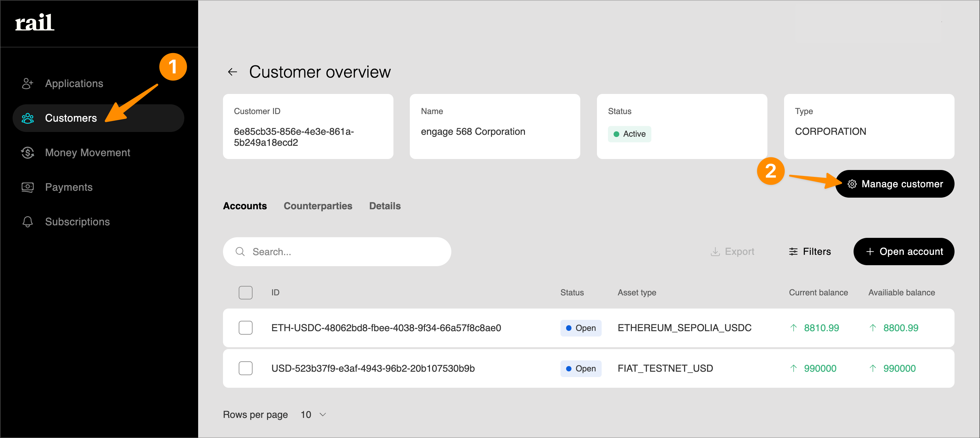Switch to the Counterparties tab
The width and height of the screenshot is (980, 438).
point(318,206)
